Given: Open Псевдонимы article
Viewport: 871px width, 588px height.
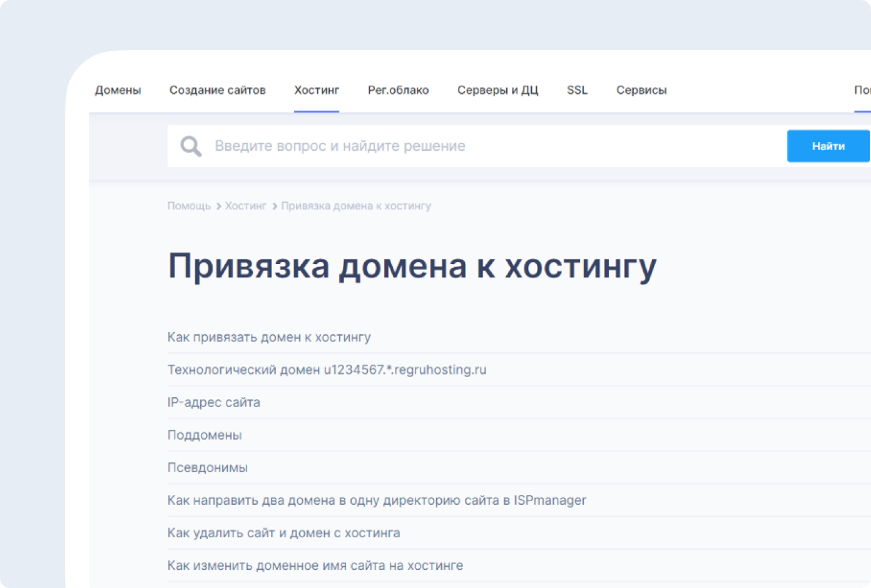Looking at the screenshot, I should pos(207,467).
